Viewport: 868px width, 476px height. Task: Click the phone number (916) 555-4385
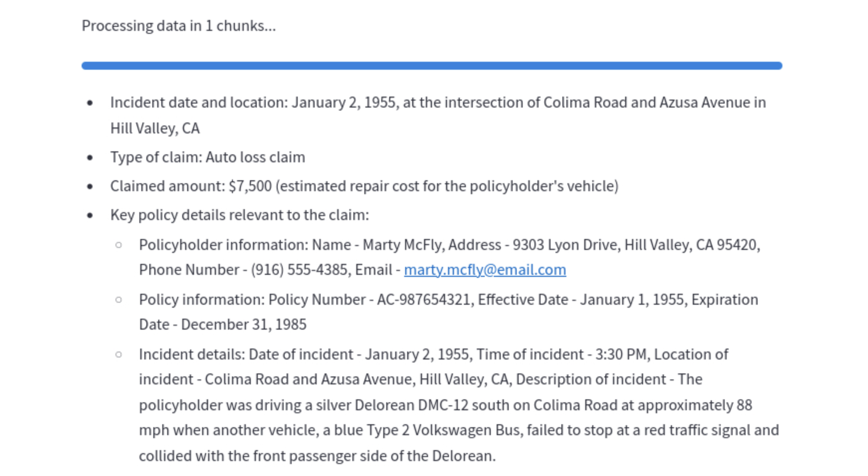click(299, 270)
